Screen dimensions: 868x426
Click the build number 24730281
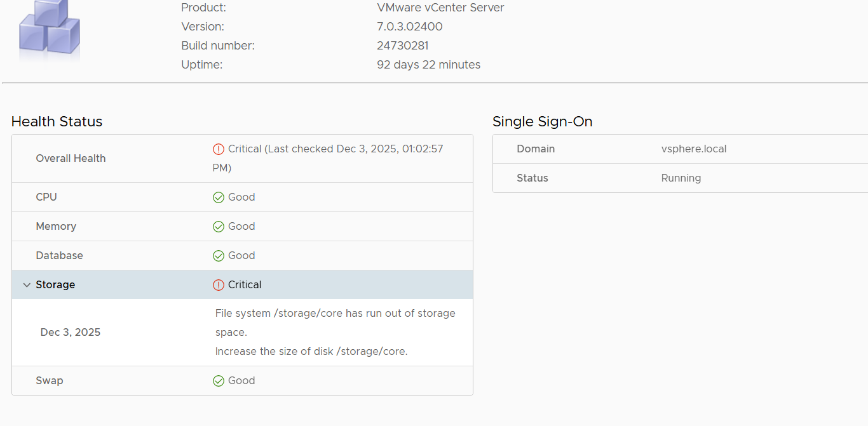(402, 46)
